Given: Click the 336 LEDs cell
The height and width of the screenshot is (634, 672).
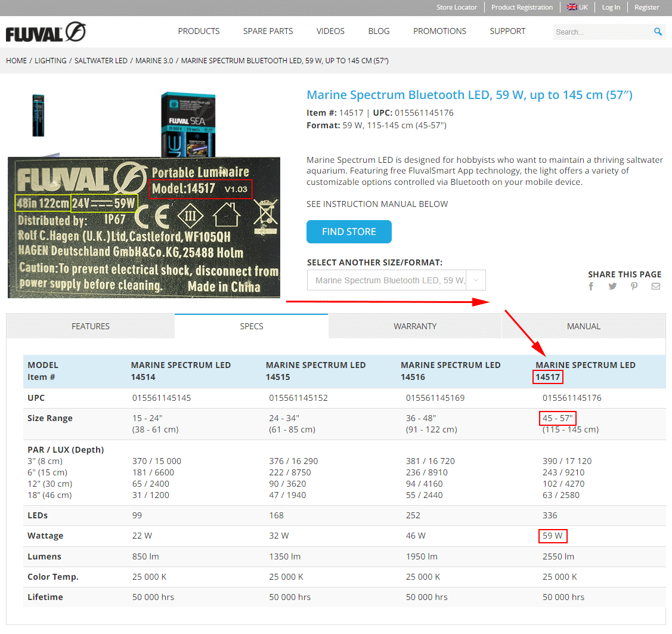Looking at the screenshot, I should click(550, 516).
